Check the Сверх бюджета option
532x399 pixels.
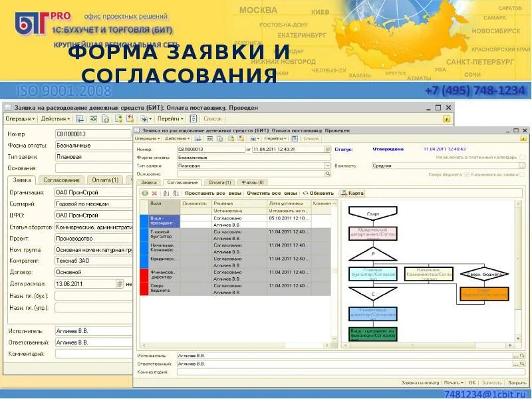click(467, 174)
